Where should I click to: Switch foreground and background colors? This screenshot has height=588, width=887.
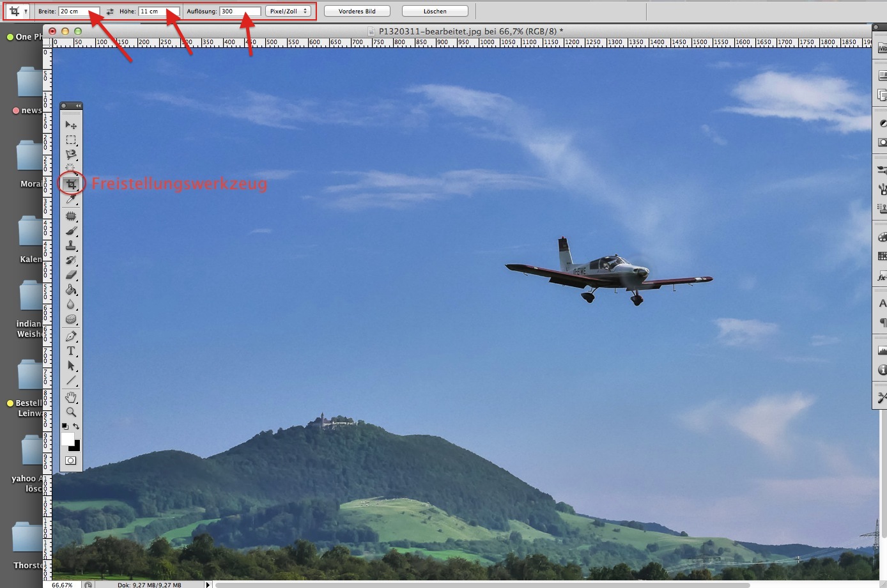point(76,426)
